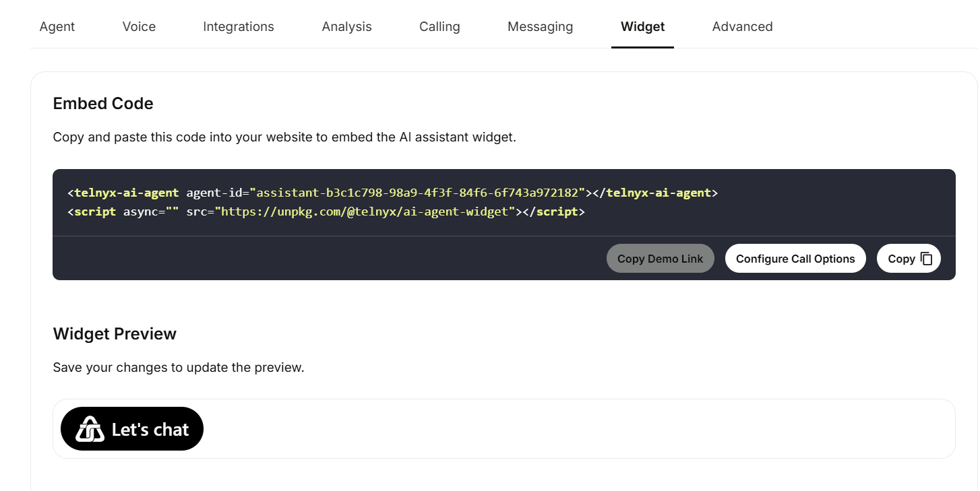The image size is (980, 491).
Task: Select the Integrations tab
Action: coord(238,26)
